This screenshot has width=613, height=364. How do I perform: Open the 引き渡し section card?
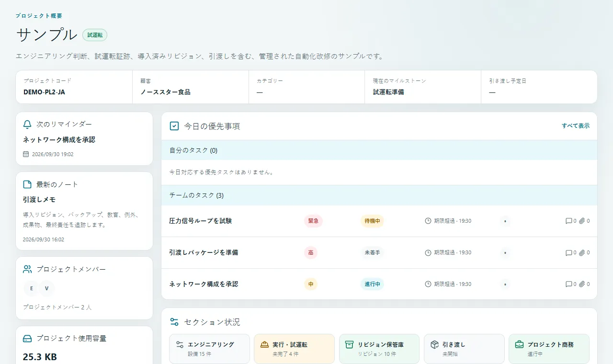464,349
